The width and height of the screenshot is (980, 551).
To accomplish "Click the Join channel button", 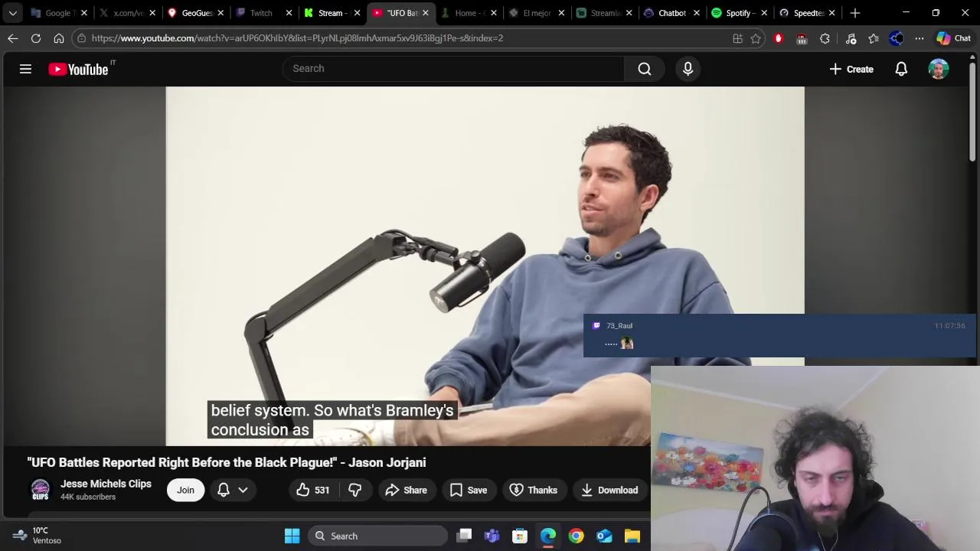I will tap(186, 490).
